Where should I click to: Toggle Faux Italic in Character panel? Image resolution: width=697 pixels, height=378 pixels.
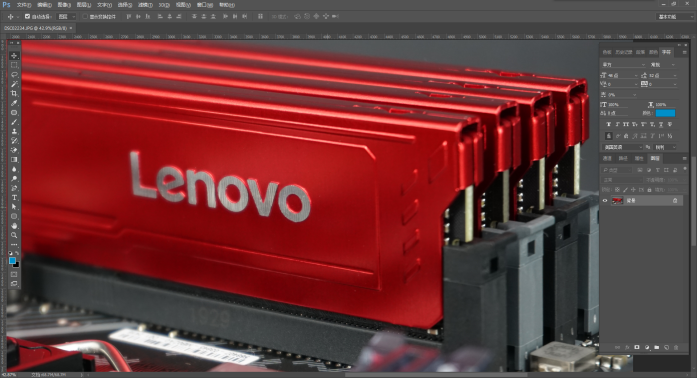617,124
